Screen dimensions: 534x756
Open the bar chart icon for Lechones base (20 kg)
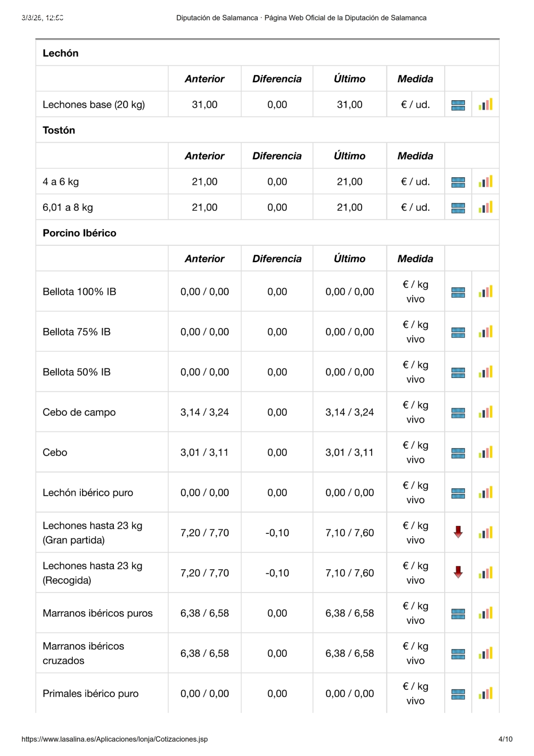coord(485,104)
